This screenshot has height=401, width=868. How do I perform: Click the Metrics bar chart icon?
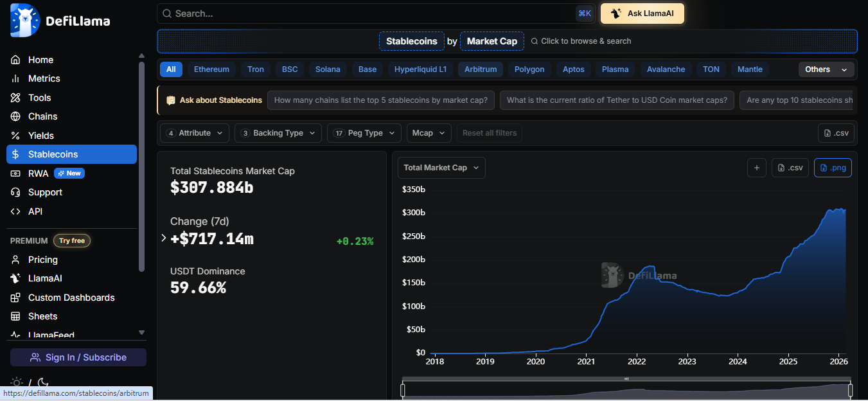tap(16, 78)
